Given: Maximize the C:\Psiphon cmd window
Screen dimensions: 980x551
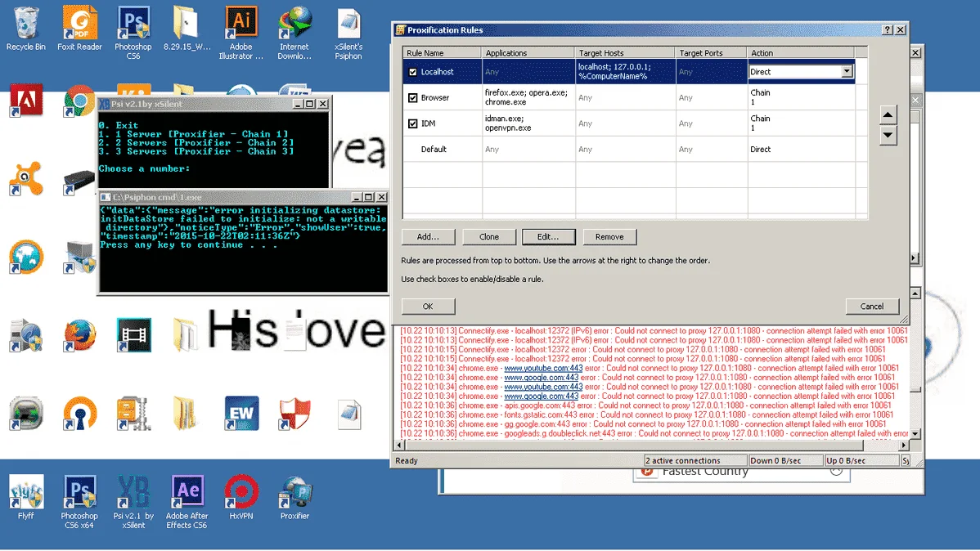Looking at the screenshot, I should pyautogui.click(x=368, y=197).
